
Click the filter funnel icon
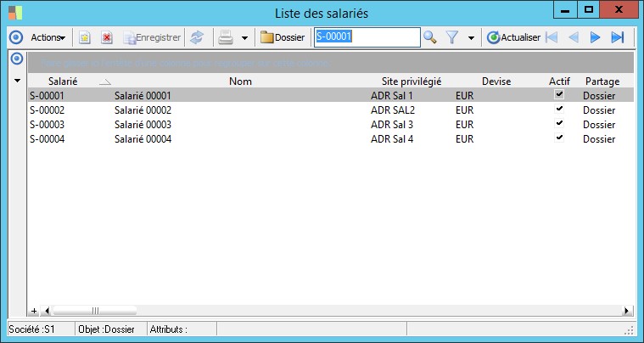(x=452, y=38)
